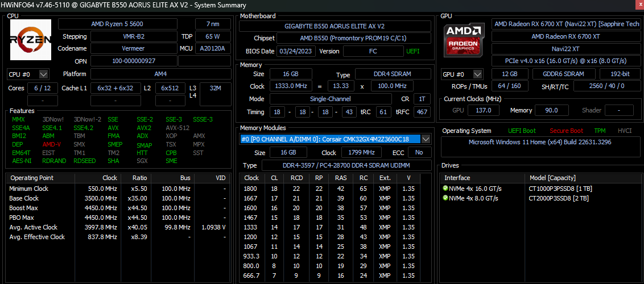
Task: Select the Avg. Active Clock row
Action: point(118,227)
